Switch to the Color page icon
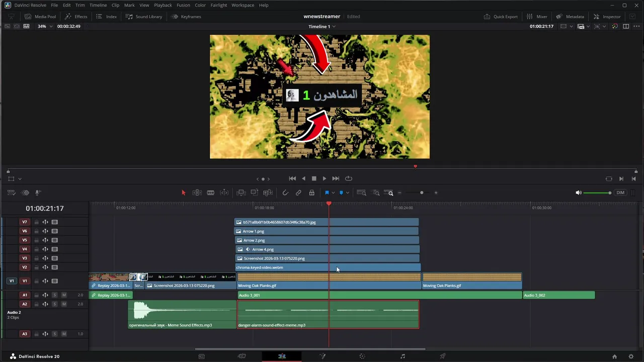This screenshot has height=362, width=644. pos(362,356)
